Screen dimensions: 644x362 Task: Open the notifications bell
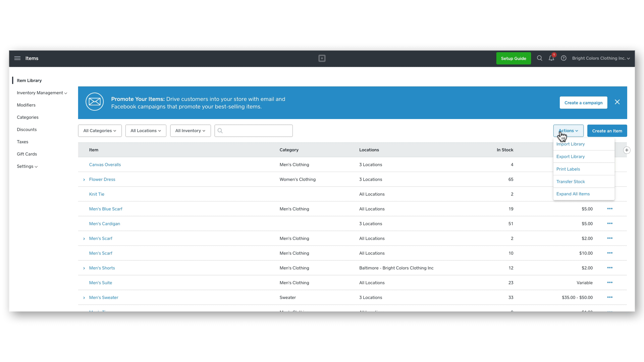551,58
